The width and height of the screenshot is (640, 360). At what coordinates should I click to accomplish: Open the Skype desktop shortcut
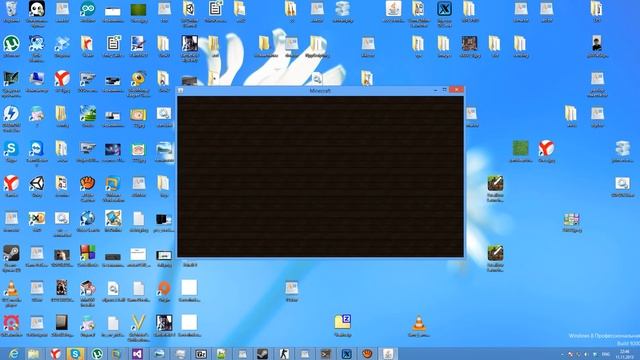(11, 149)
